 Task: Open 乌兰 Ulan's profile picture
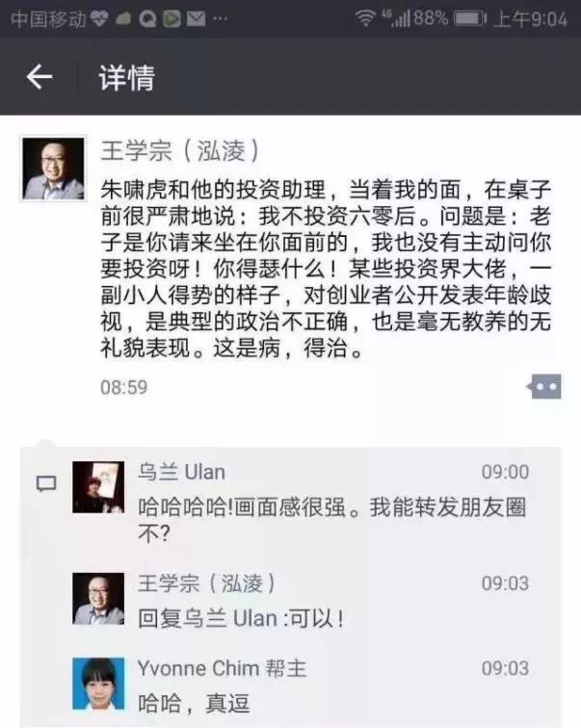click(x=98, y=487)
